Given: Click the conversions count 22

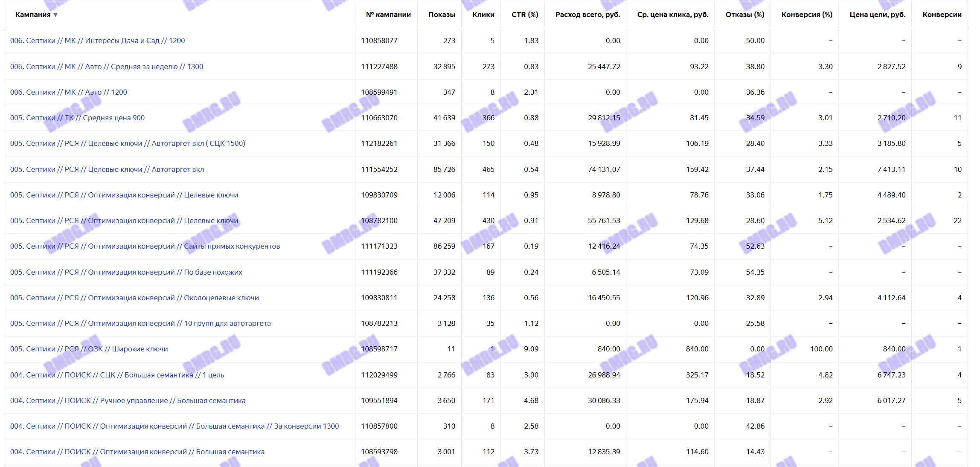Looking at the screenshot, I should tap(958, 220).
